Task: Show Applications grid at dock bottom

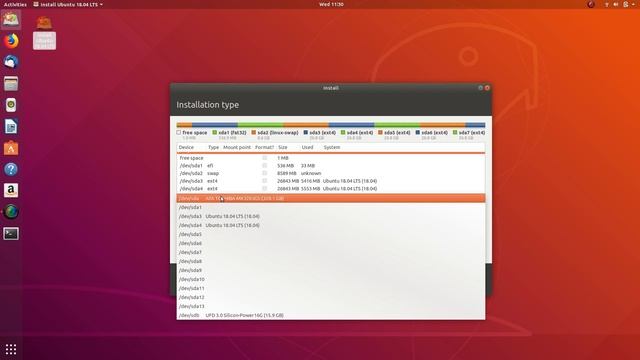Action: tap(11, 349)
